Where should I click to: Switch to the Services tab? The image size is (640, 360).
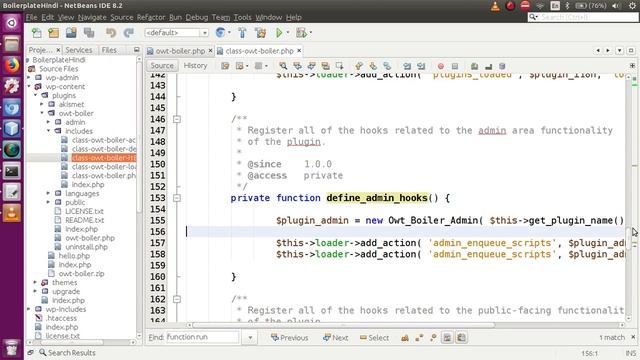click(79, 50)
